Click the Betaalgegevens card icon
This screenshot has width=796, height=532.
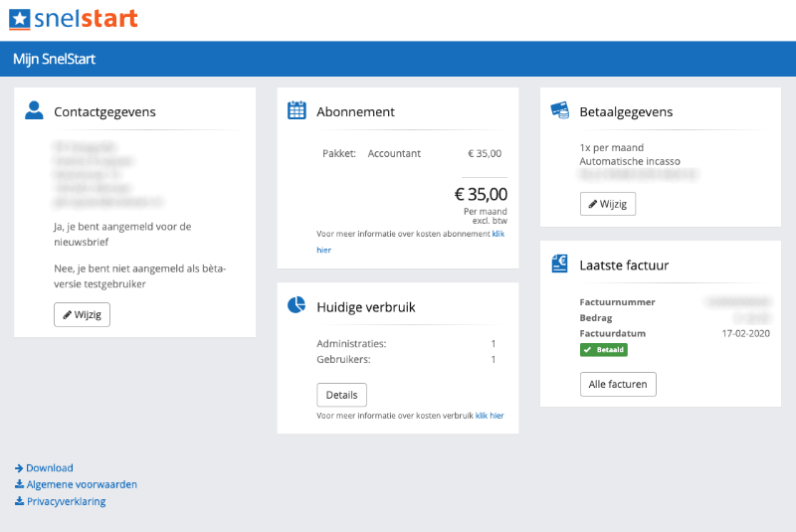[x=560, y=110]
